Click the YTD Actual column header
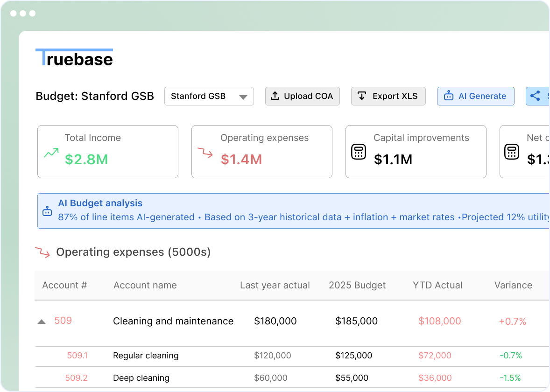This screenshot has height=392, width=550. coord(437,285)
